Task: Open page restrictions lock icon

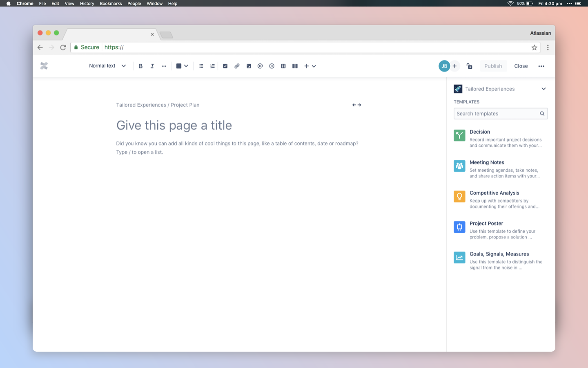Action: pos(470,66)
